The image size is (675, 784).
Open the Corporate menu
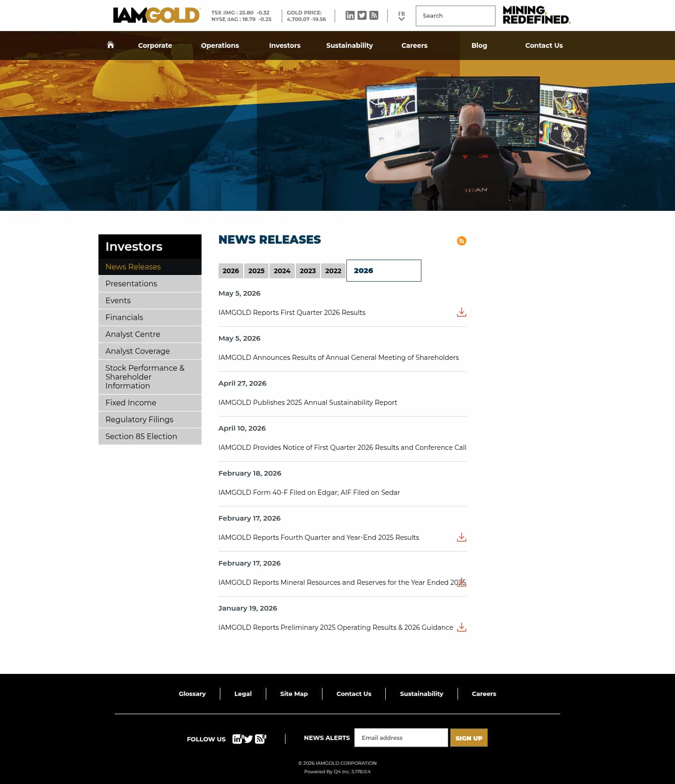pyautogui.click(x=155, y=45)
